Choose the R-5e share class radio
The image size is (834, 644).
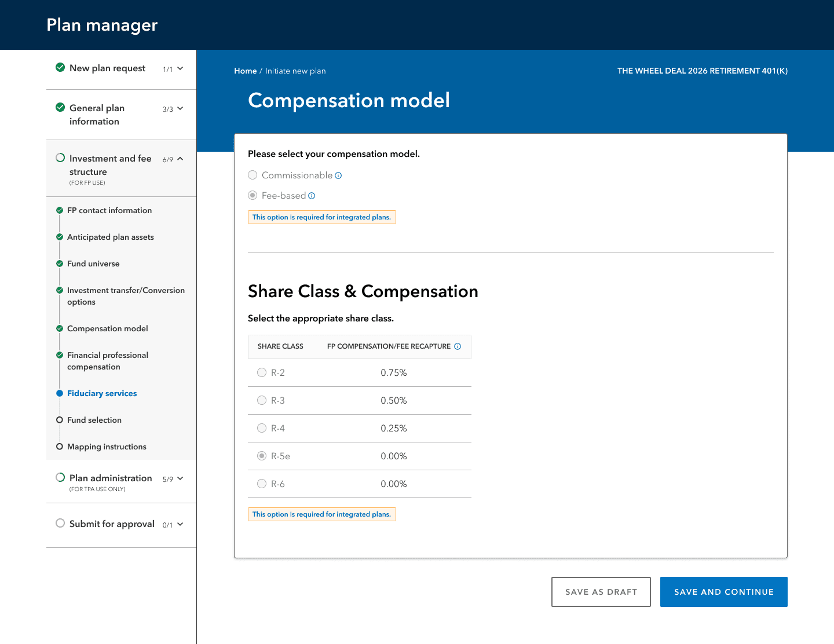262,456
